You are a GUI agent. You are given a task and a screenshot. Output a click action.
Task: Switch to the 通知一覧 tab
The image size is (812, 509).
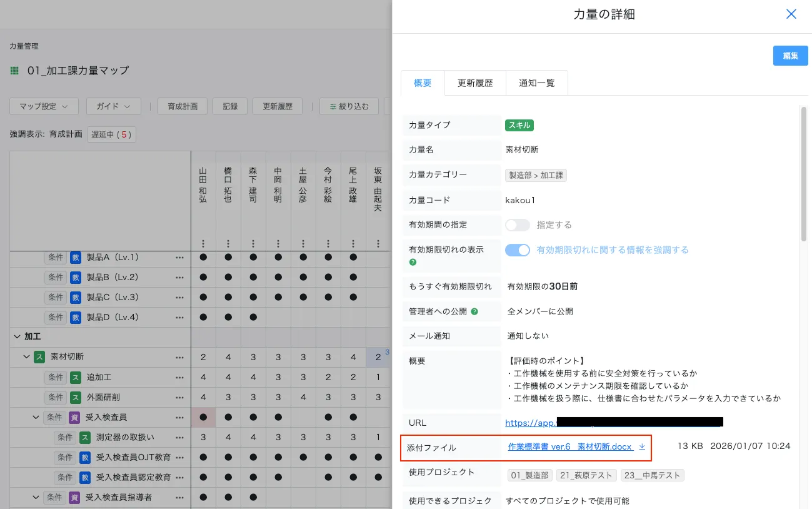click(x=536, y=83)
